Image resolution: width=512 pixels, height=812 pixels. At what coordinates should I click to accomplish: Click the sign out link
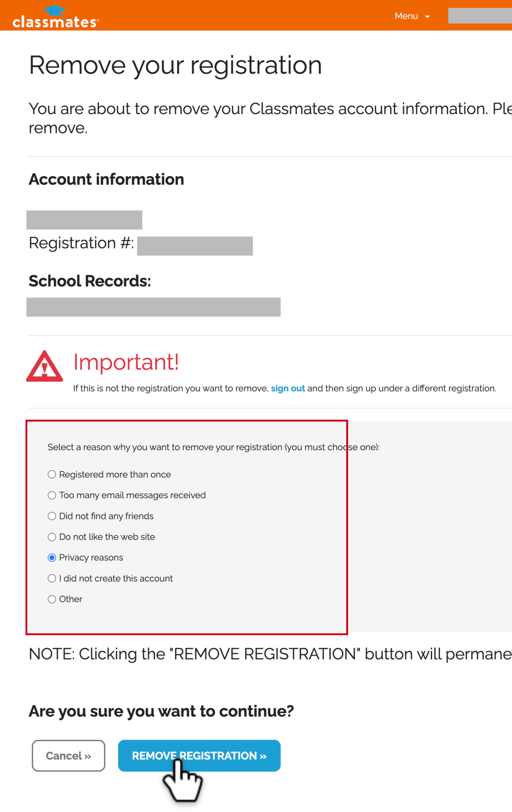pyautogui.click(x=288, y=388)
